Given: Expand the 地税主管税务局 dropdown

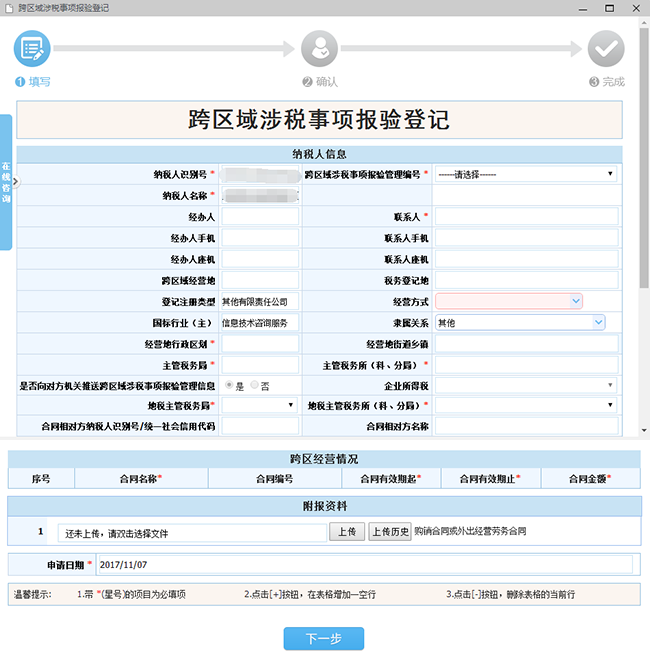Looking at the screenshot, I should click(x=260, y=405).
